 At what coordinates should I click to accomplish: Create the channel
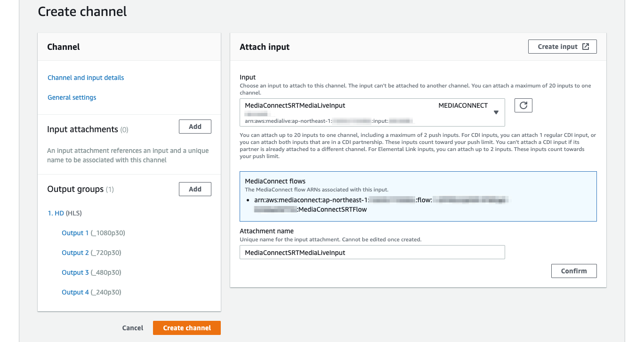tap(186, 328)
